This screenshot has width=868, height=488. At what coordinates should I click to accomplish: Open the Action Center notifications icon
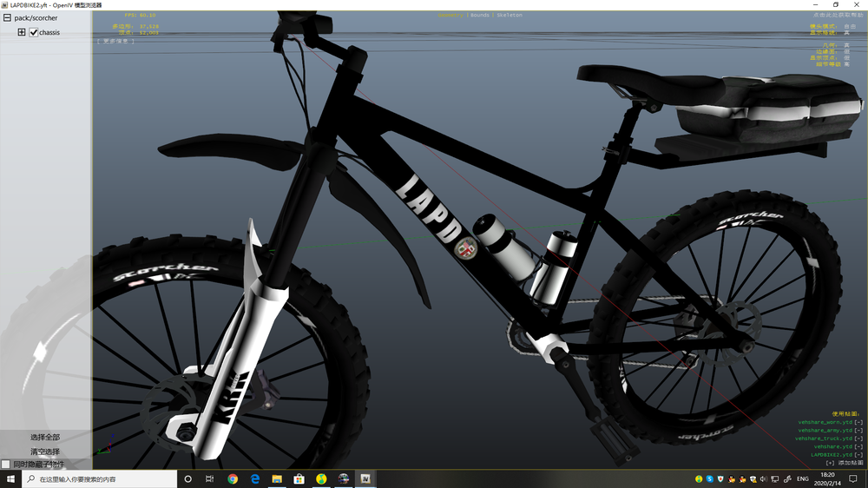pos(853,479)
